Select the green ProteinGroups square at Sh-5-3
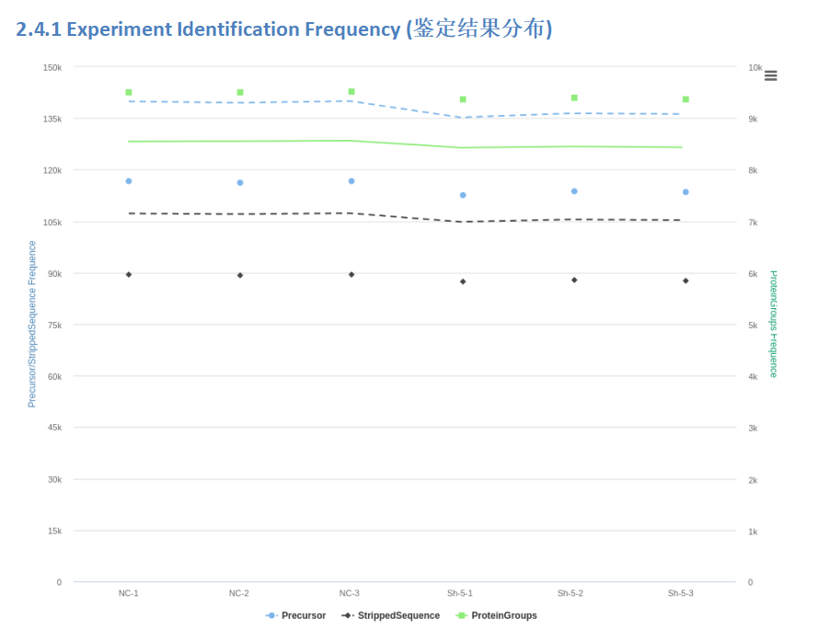This screenshot has width=840, height=641. [685, 99]
